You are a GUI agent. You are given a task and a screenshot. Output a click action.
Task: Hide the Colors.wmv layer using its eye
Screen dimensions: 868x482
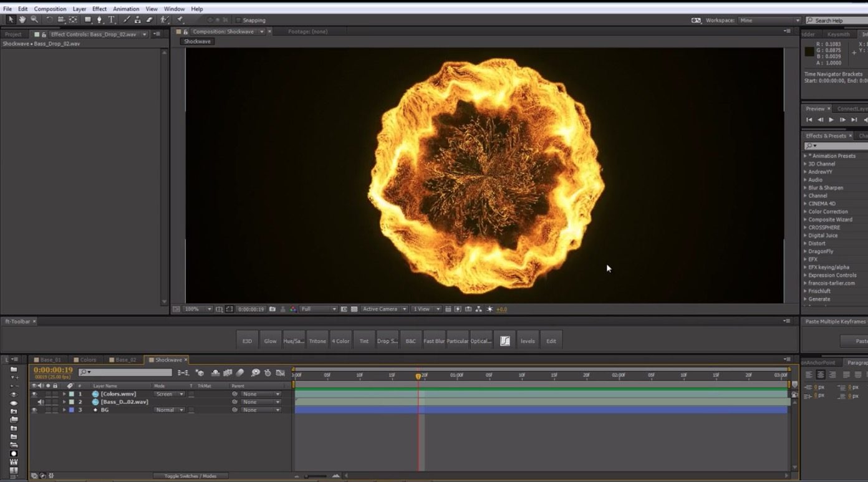coord(34,394)
